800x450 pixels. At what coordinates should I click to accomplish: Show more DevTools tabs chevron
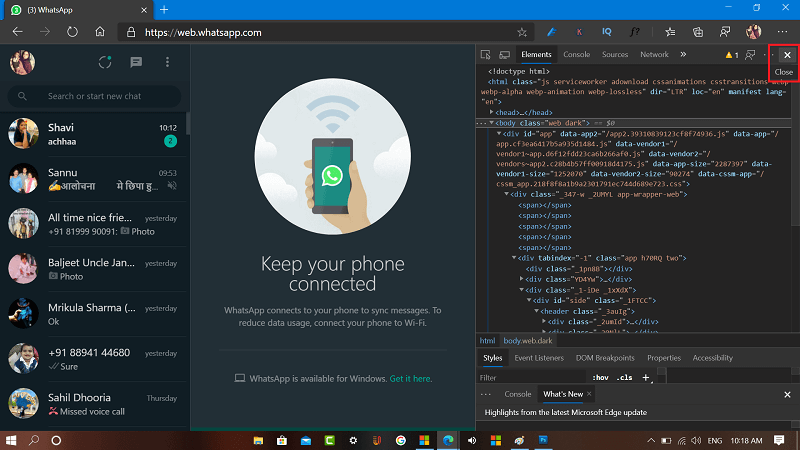pyautogui.click(x=683, y=55)
